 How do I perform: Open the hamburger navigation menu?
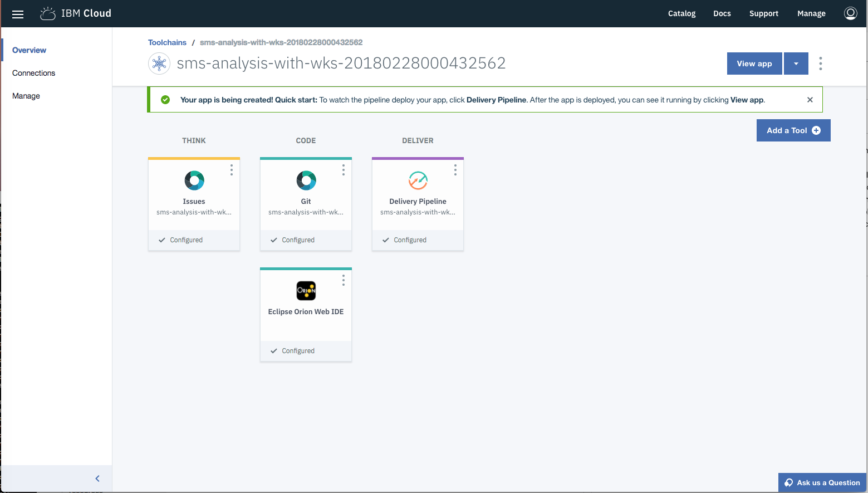point(18,14)
